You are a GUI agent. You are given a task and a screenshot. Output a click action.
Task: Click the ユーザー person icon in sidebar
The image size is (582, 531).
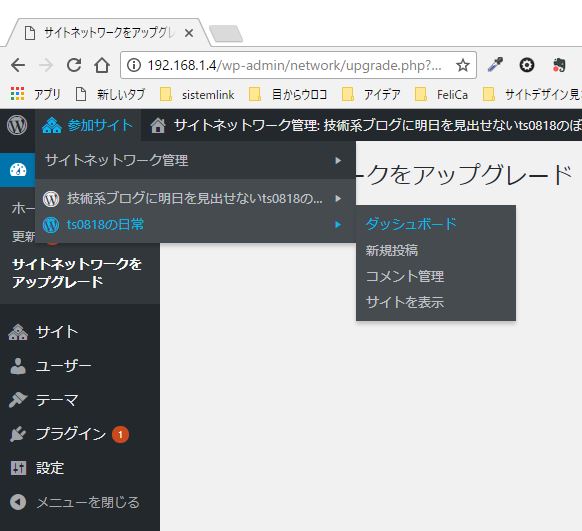18,366
